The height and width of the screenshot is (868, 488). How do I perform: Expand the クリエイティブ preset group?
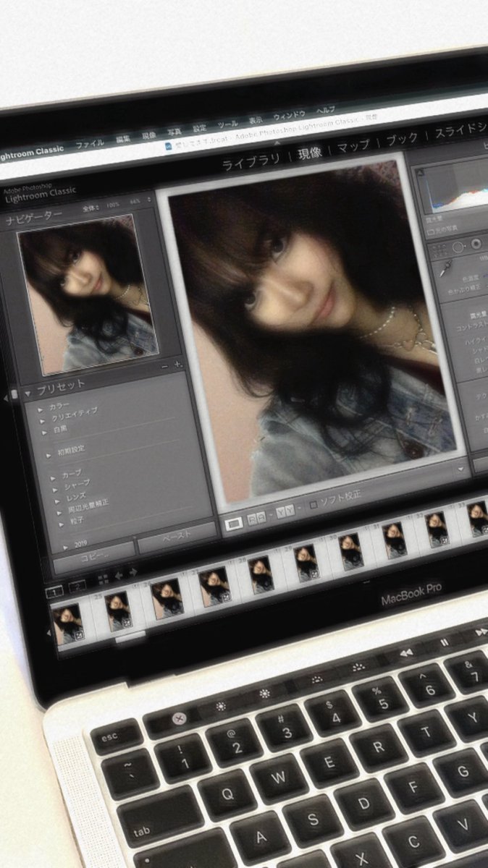click(x=41, y=420)
